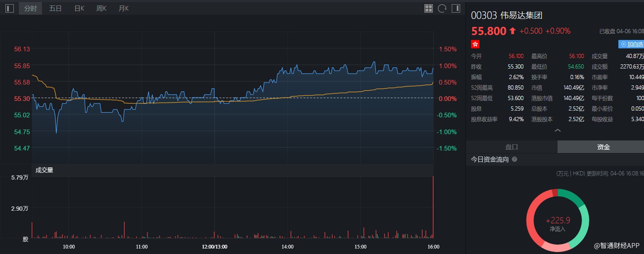Screen dimensions: 644x254
Task: Click the 成交量 volume panel header
Action: pyautogui.click(x=45, y=170)
